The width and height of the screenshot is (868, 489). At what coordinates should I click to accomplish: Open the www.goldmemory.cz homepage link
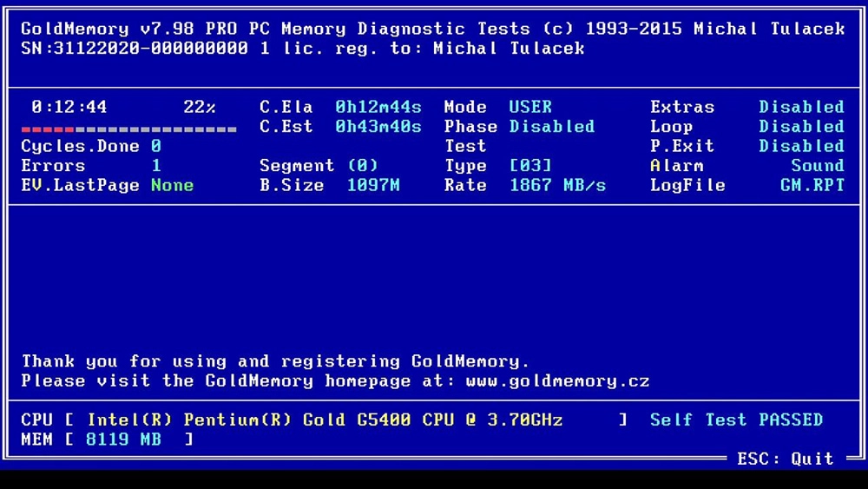click(557, 381)
